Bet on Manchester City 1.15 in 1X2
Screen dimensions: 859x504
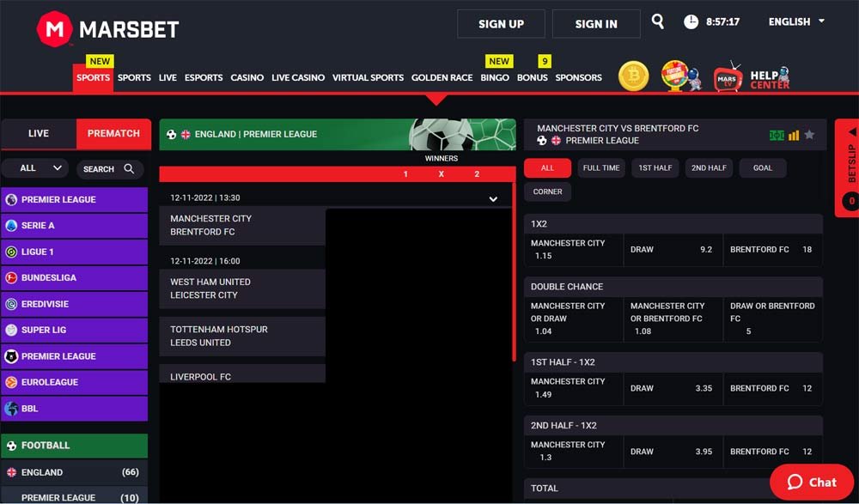[x=574, y=250]
